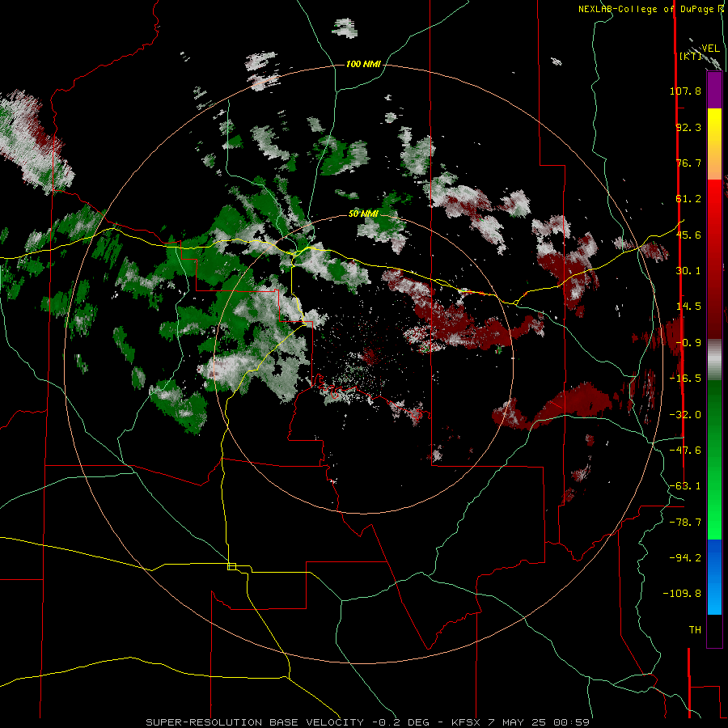Pick the -47.6 legend value

click(x=685, y=451)
